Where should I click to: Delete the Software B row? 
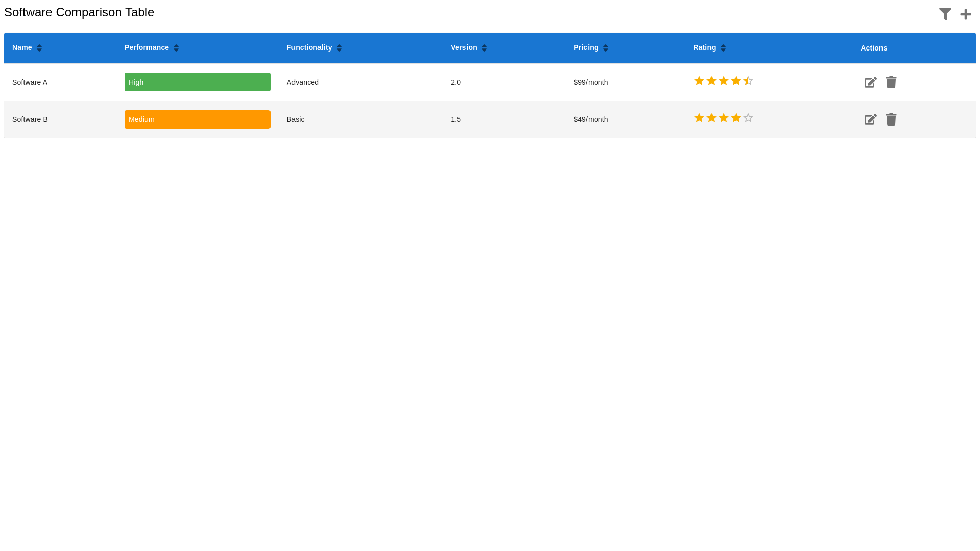pyautogui.click(x=891, y=119)
